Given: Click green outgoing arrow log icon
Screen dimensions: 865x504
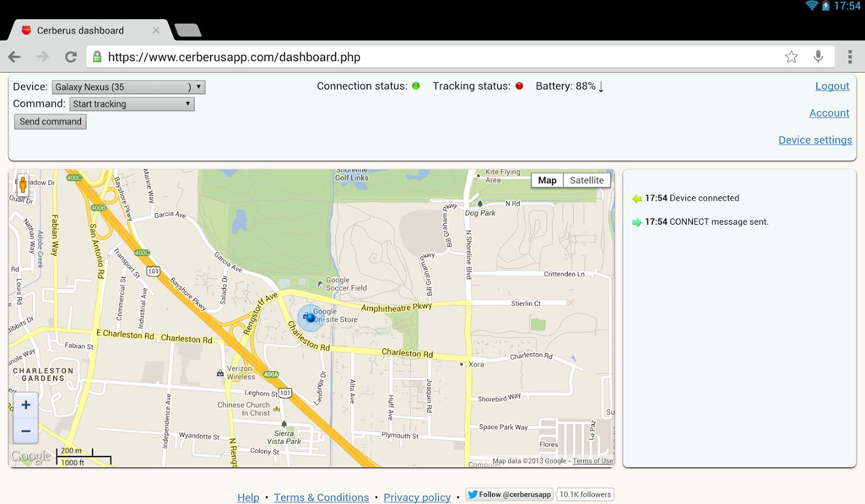Looking at the screenshot, I should pos(637,222).
